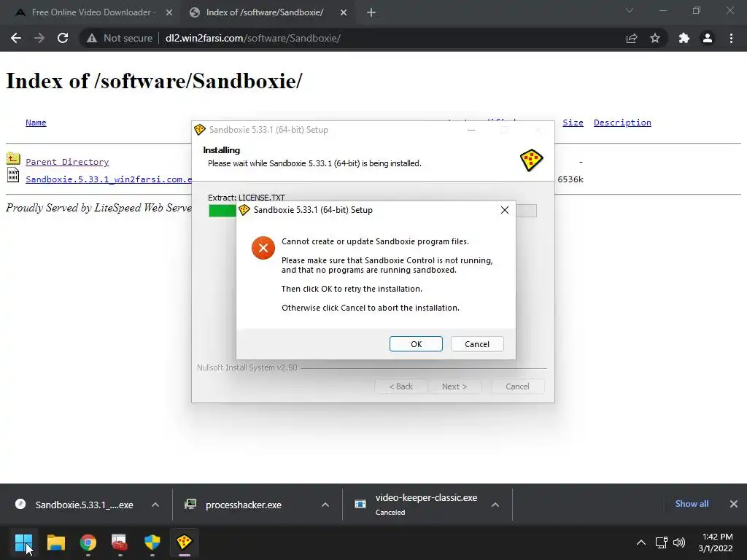Viewport: 747px width, 560px height.
Task: Share this page icon in address bar
Action: point(632,38)
